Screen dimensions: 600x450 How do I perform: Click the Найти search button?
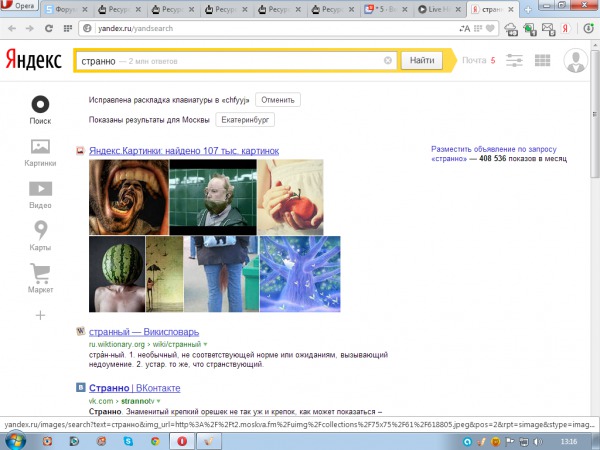(x=422, y=60)
